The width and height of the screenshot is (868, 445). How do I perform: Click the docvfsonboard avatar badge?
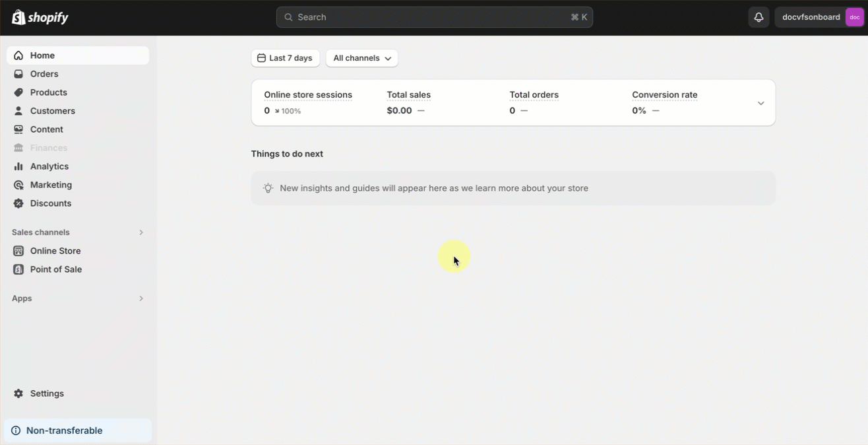[854, 17]
